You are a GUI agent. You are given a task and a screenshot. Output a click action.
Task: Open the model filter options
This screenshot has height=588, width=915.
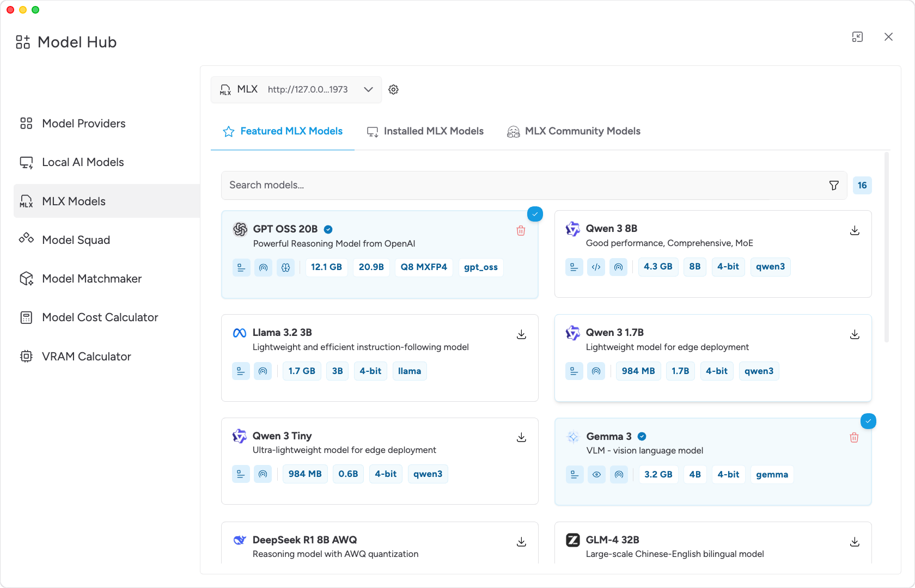pos(833,186)
